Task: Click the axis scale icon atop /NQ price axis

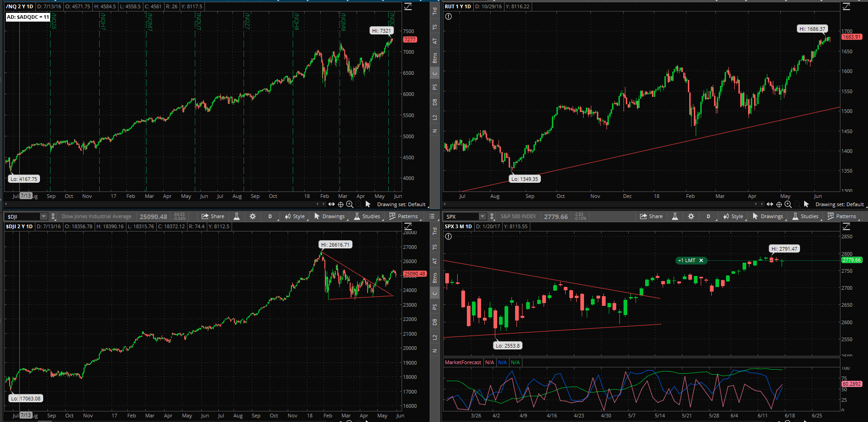Action: point(408,6)
